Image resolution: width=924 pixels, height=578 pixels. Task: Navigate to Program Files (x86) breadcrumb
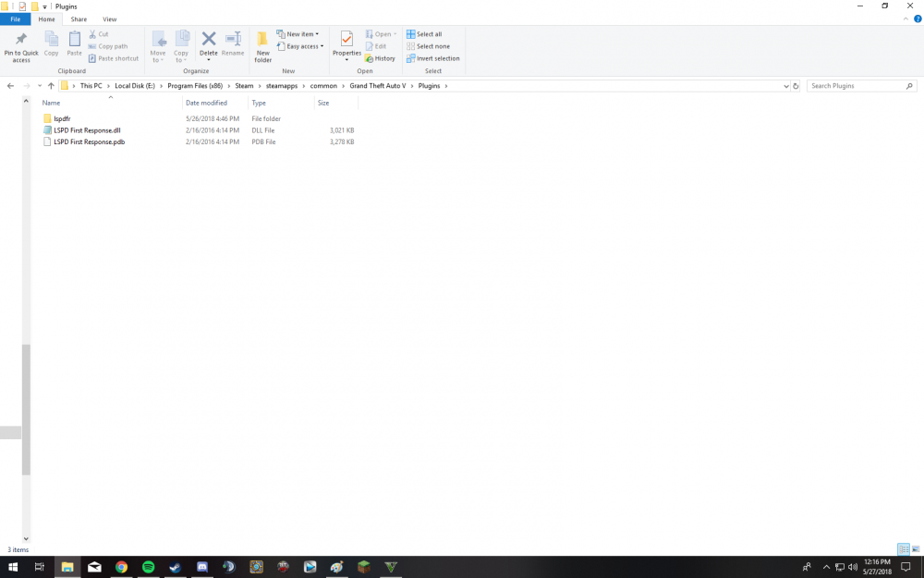(195, 86)
